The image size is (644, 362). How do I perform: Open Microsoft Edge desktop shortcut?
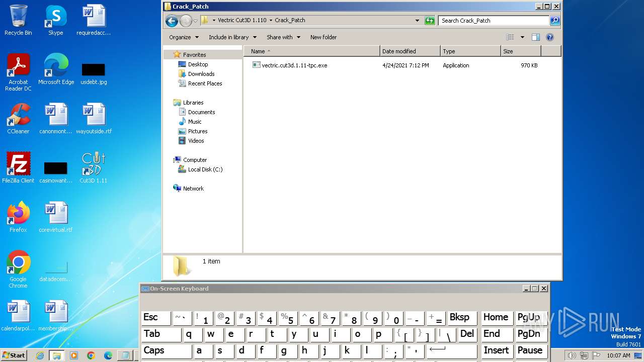click(x=56, y=69)
